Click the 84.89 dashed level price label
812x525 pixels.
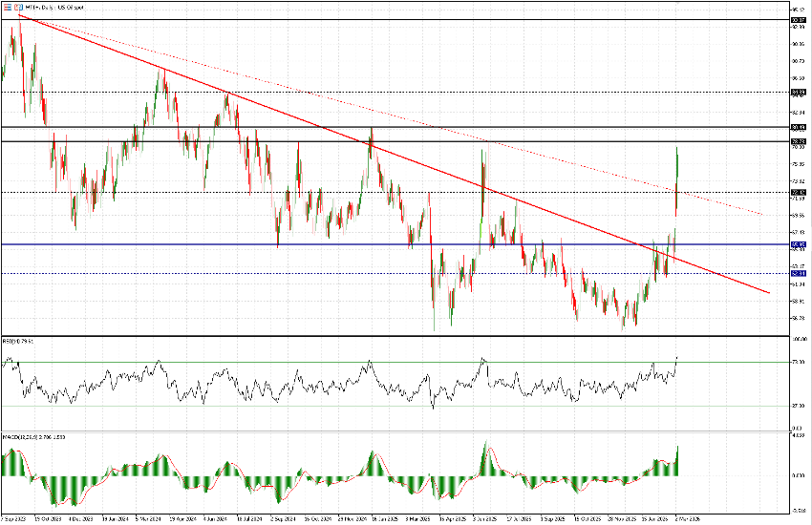click(799, 92)
